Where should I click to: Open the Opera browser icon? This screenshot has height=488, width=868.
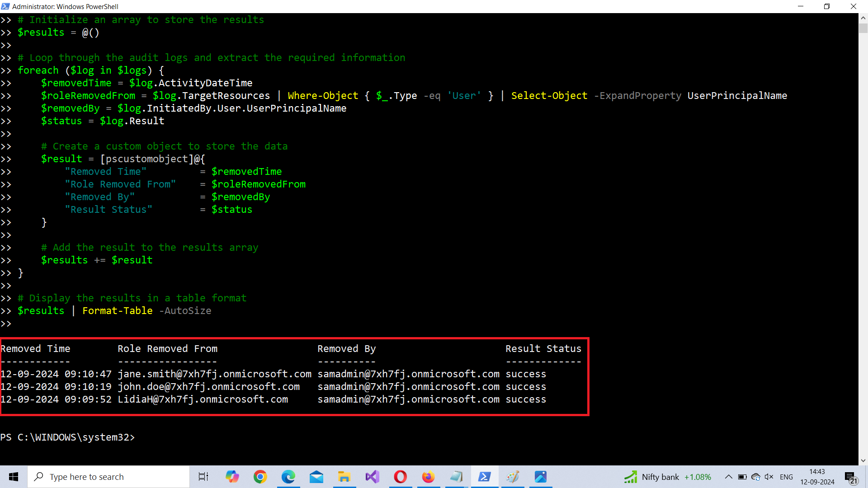(x=400, y=477)
